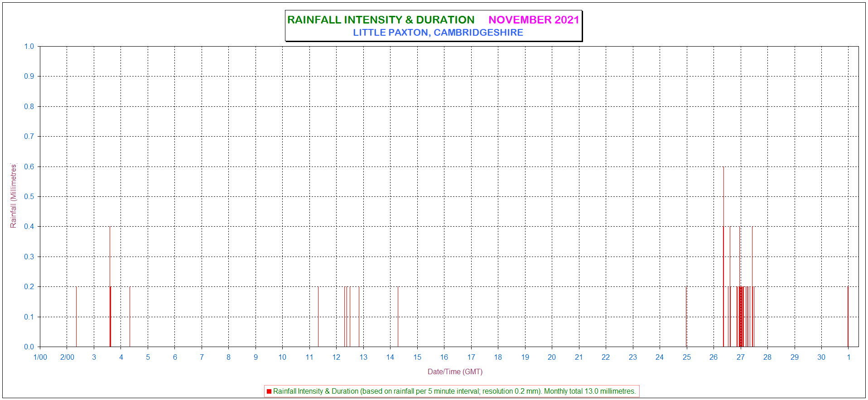Click the x-axis date label 24
This screenshot has height=400, width=868.
(x=660, y=357)
